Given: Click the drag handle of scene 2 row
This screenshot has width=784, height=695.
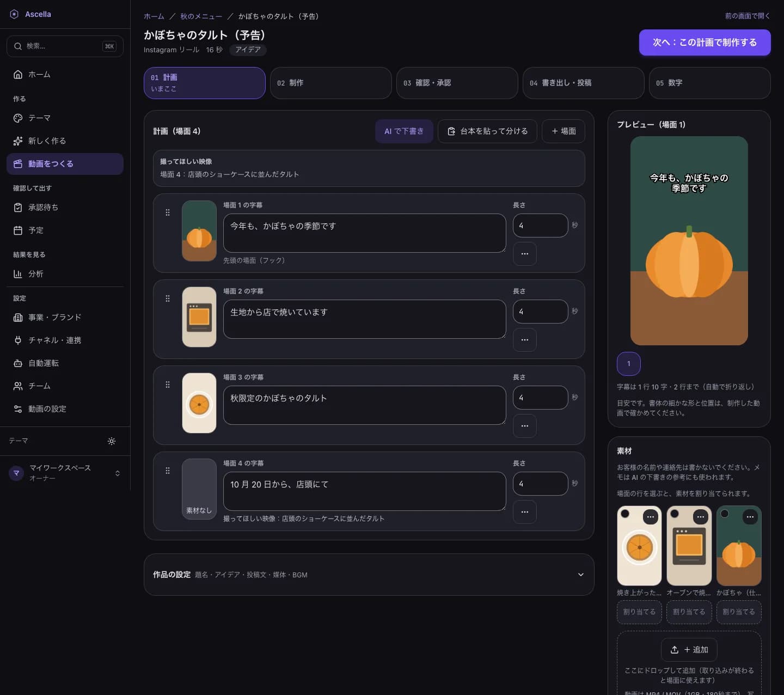Looking at the screenshot, I should pyautogui.click(x=168, y=298).
